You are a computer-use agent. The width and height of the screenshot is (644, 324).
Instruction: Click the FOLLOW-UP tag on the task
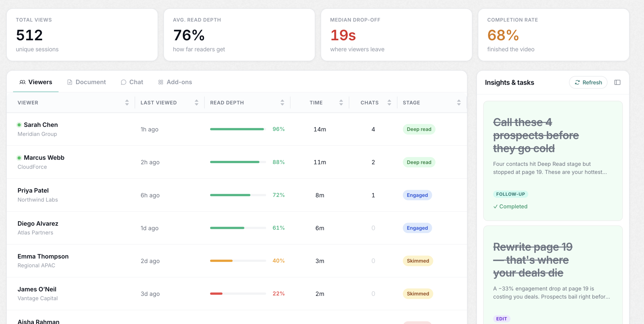(510, 194)
